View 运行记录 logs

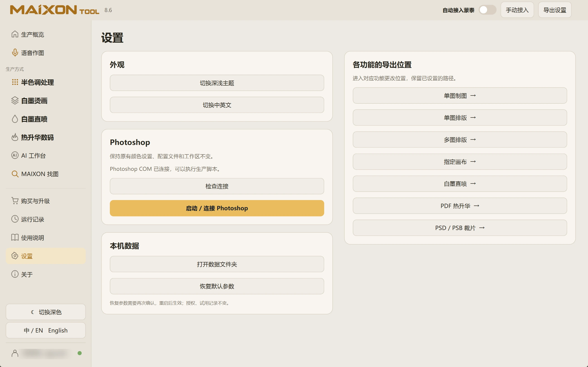46,219
